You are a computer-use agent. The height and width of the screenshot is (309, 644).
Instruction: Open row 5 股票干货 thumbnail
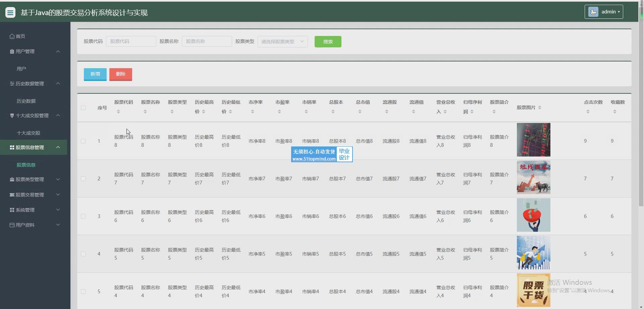pos(534,290)
